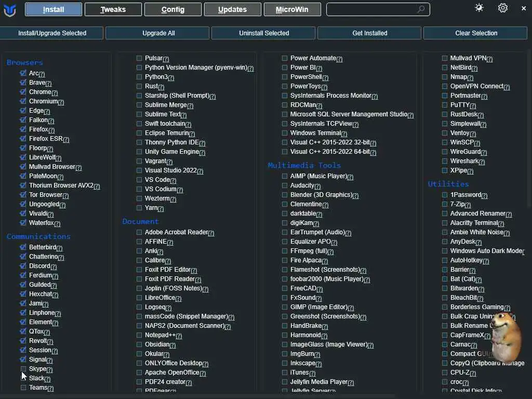Image resolution: width=532 pixels, height=399 pixels.
Task: Open info link (?) next to 7-Zip
Action: pyautogui.click(x=468, y=205)
